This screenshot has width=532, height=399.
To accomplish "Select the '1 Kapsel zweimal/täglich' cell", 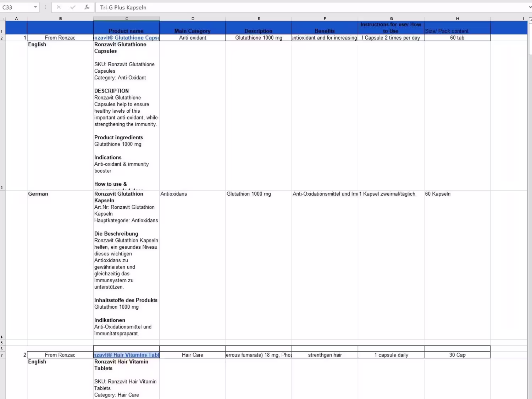I will [x=391, y=265].
